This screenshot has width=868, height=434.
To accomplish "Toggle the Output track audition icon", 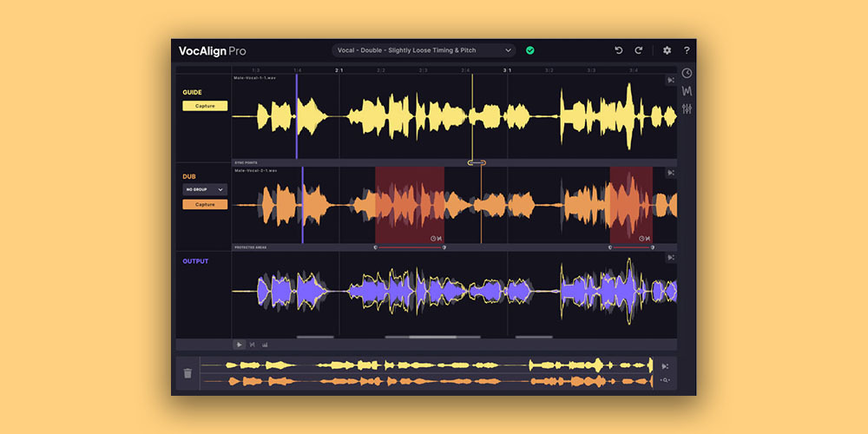I will click(x=671, y=258).
